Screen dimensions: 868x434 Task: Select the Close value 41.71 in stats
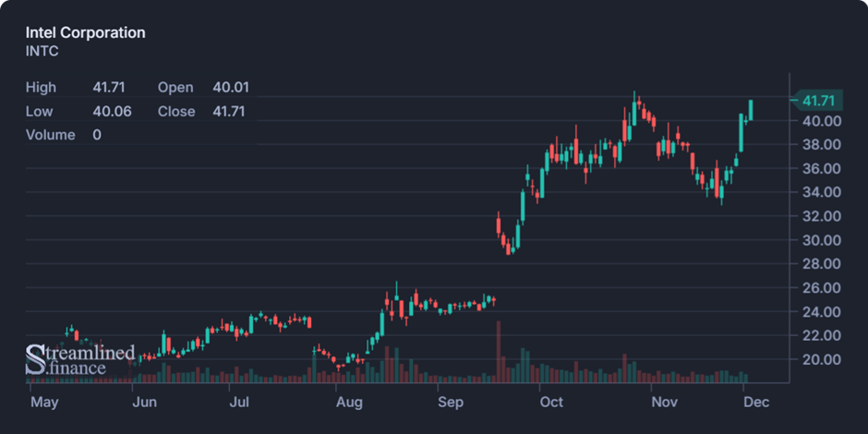point(228,111)
